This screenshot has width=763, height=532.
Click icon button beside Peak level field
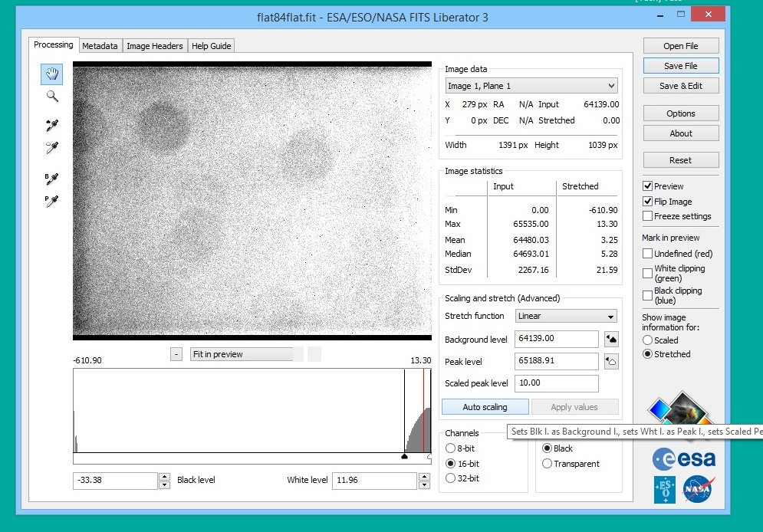click(612, 361)
